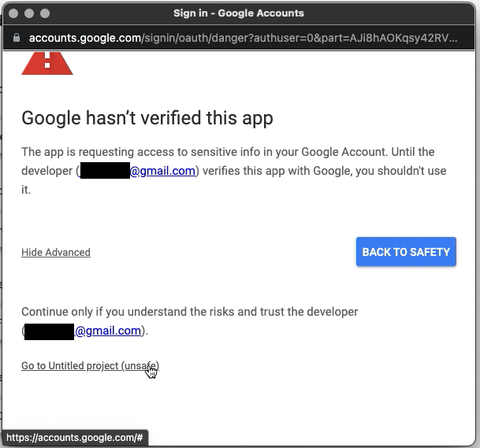The image size is (480, 448).
Task: Click the gmail link below the Continue warning
Action: pos(107,331)
